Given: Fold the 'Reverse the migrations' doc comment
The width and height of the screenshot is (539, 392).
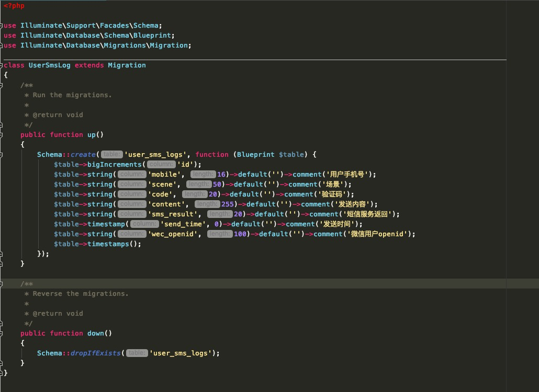Looking at the screenshot, I should [x=2, y=284].
